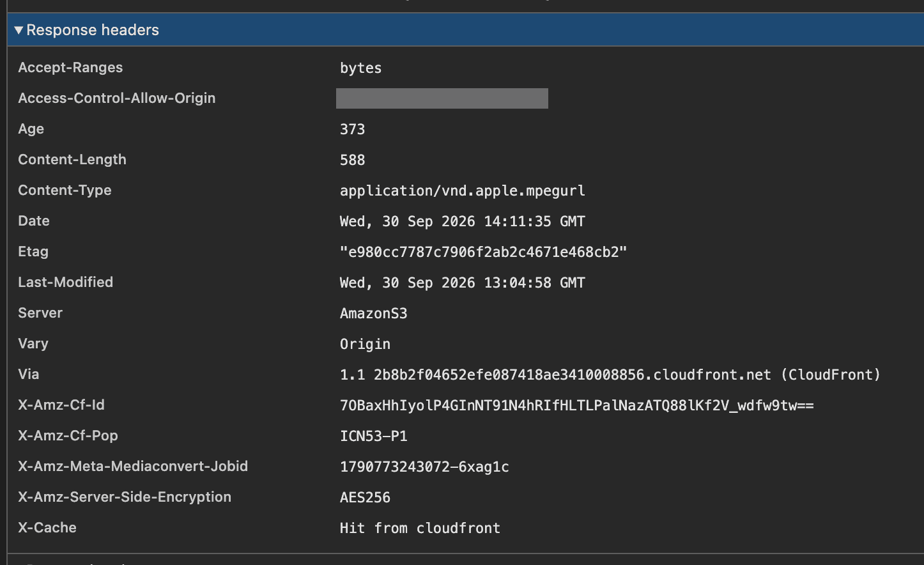Select the X-Amz-Server-Side-Encryption header name
Viewport: 924px width, 565px height.
click(x=125, y=497)
